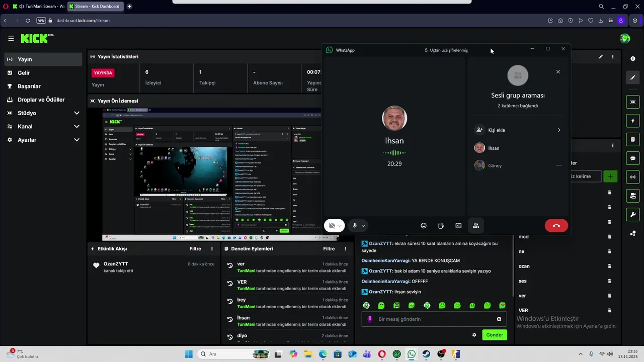
Task: Open microphone options arrow in WhatsApp call
Action: pyautogui.click(x=363, y=226)
